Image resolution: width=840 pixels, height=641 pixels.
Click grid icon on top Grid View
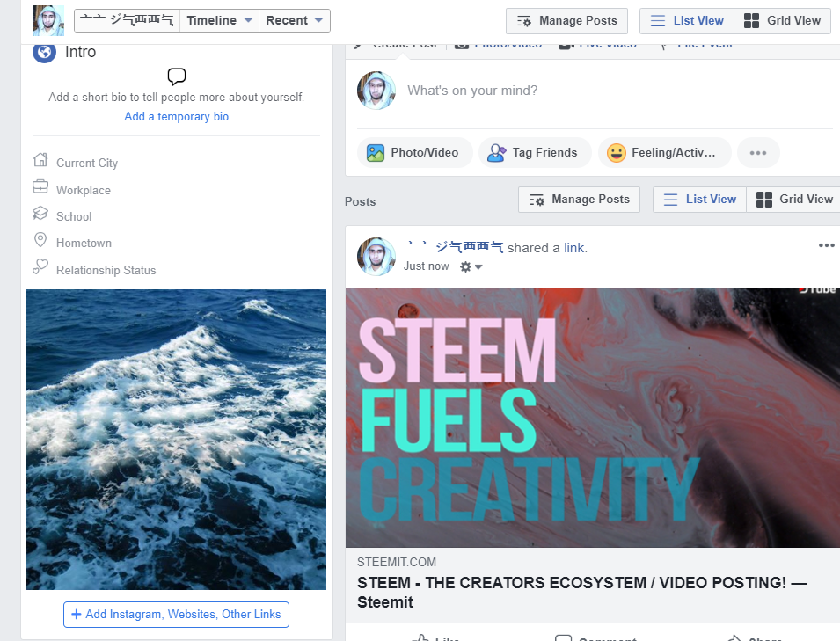[752, 21]
